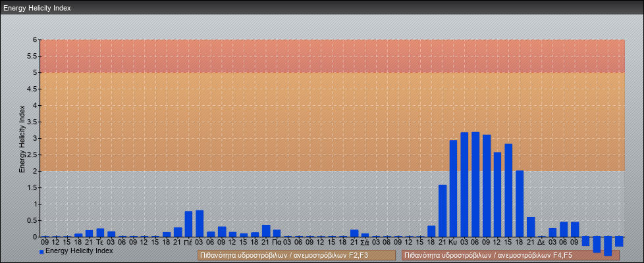Click the Energy Helicity Index panel title
The image size is (644, 263).
(37, 8)
